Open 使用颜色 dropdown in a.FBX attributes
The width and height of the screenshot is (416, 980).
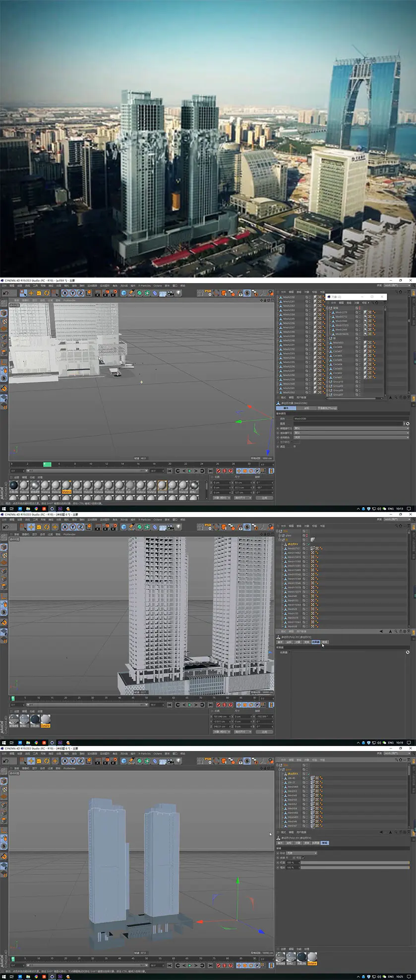pos(351,438)
